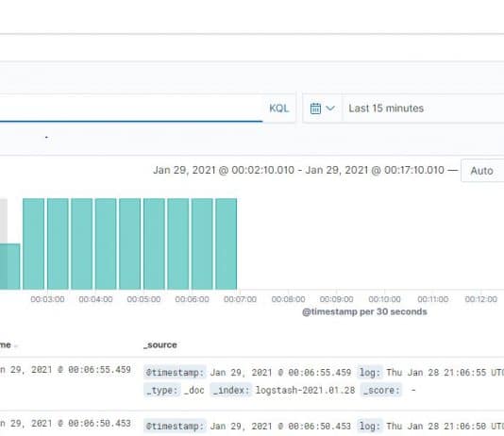The image size is (504, 436).
Task: Click the _doc type value
Action: (194, 391)
